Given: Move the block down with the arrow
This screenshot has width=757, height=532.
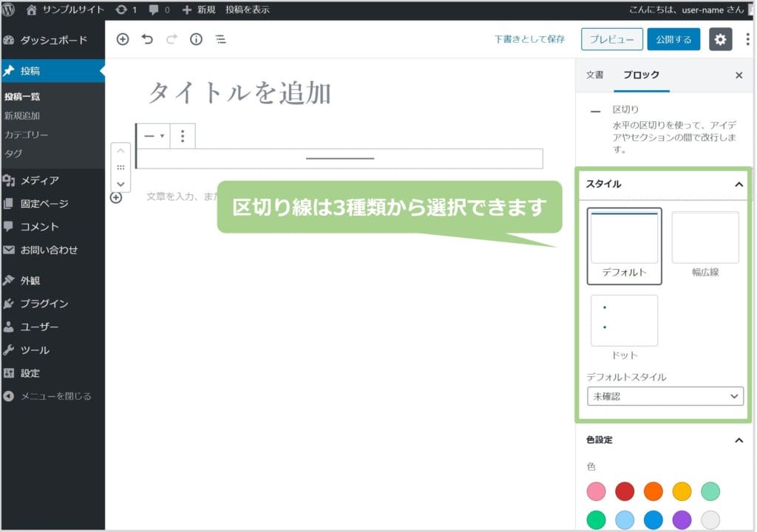Looking at the screenshot, I should click(120, 184).
